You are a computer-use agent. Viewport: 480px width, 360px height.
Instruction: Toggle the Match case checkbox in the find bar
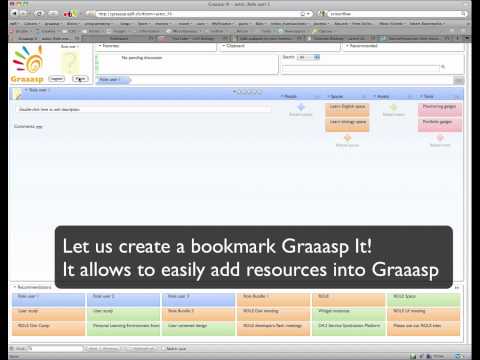163,349
